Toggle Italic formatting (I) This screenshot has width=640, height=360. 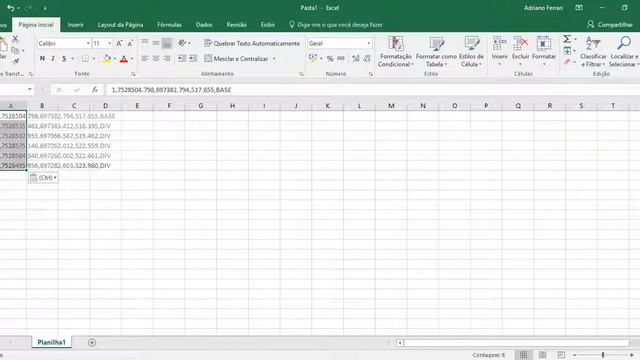tap(53, 59)
